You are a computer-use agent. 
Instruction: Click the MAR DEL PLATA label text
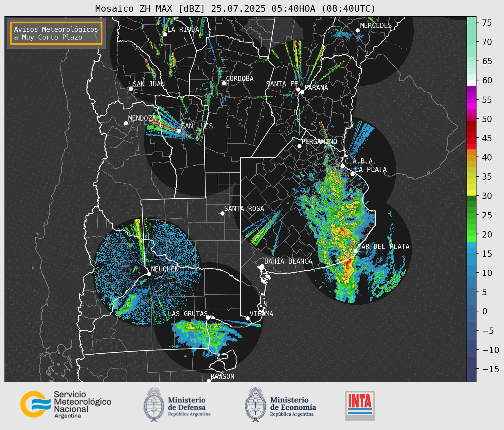pos(383,246)
